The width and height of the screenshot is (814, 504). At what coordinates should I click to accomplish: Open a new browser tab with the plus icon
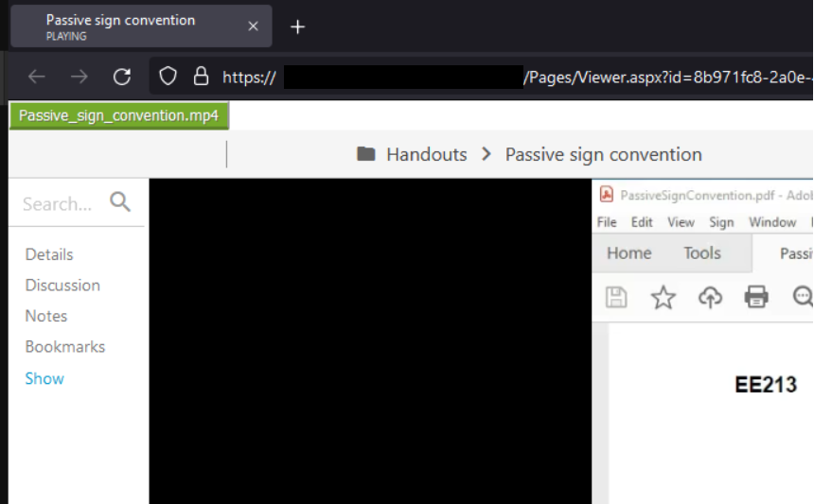coord(297,26)
